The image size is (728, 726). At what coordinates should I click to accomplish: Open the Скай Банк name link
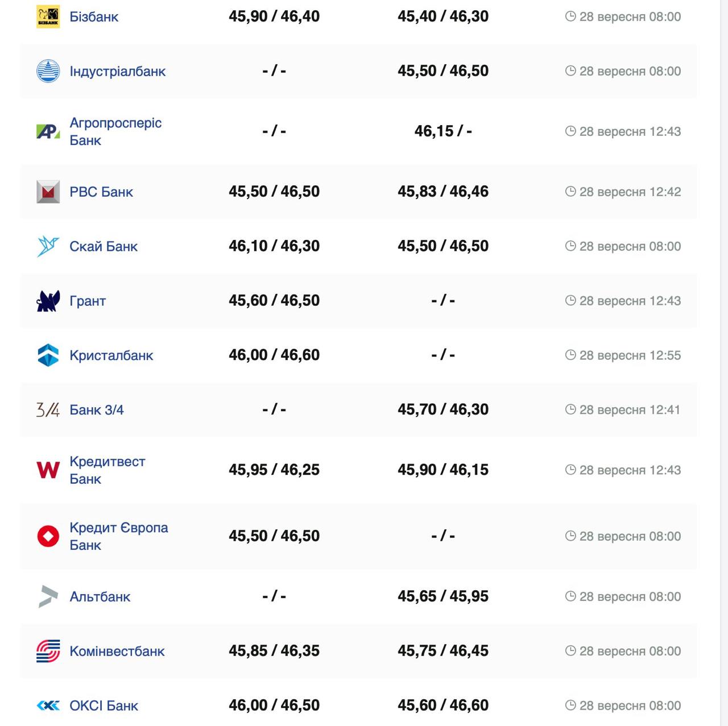104,246
